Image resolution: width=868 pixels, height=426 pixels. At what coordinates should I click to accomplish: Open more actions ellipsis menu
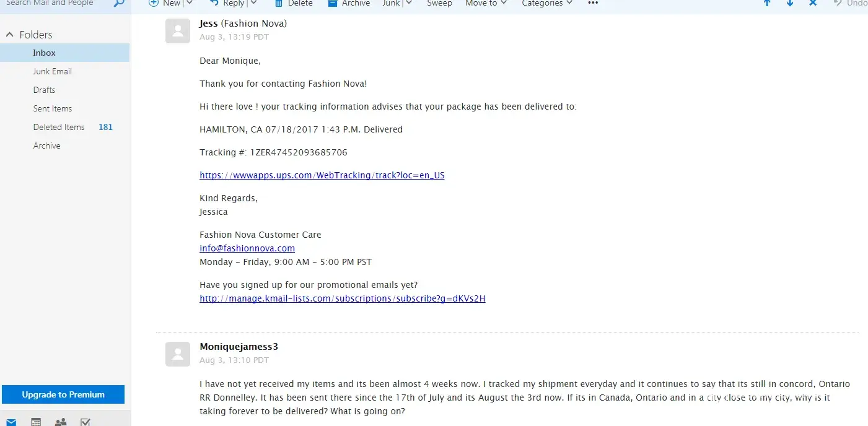pos(593,4)
